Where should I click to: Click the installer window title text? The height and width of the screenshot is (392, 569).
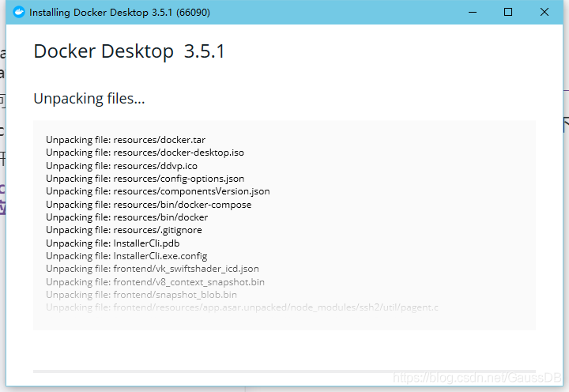(119, 13)
